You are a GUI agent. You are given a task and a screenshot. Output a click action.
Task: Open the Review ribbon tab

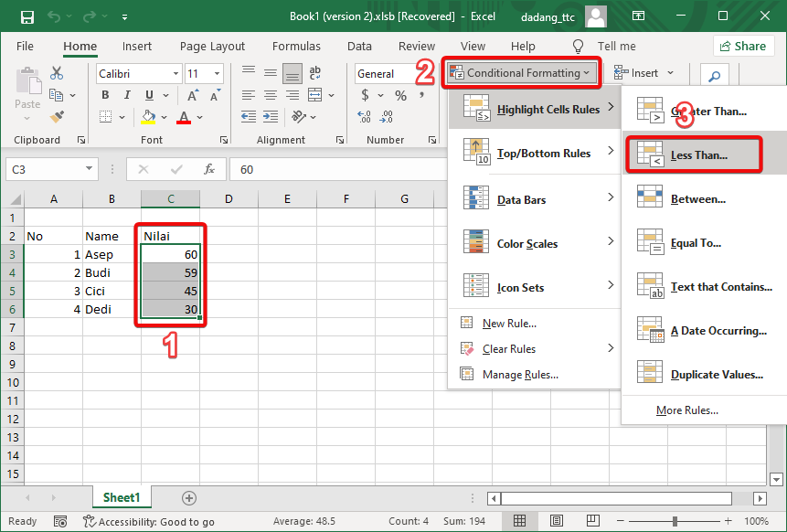click(416, 46)
